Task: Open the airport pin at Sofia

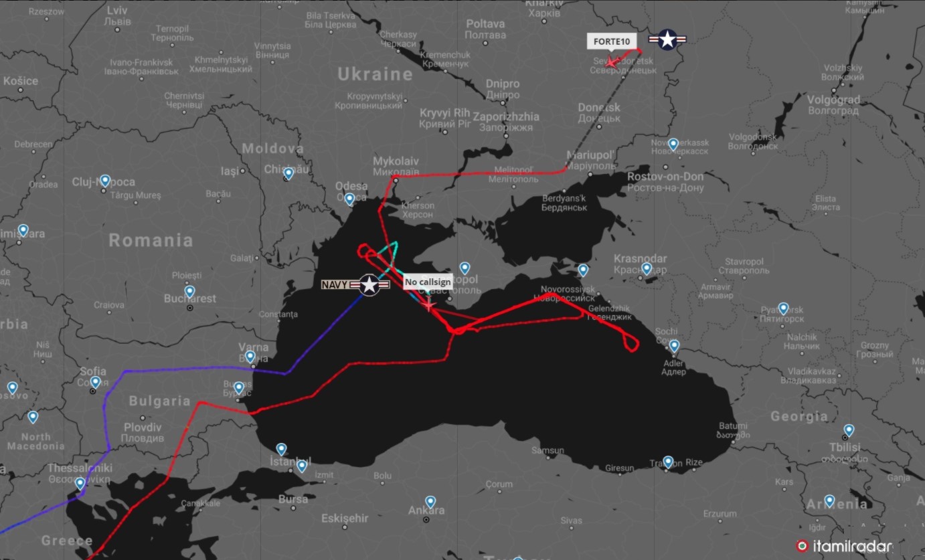Action: 95,383
